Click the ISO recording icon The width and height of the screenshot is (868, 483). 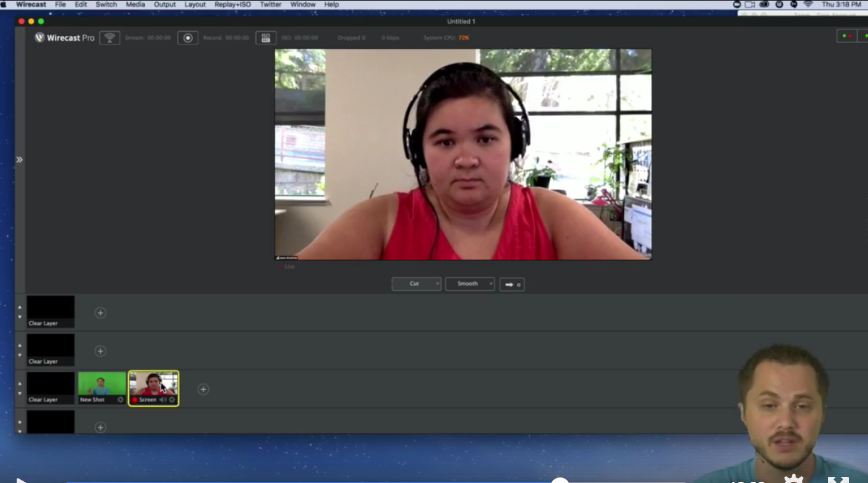[265, 38]
